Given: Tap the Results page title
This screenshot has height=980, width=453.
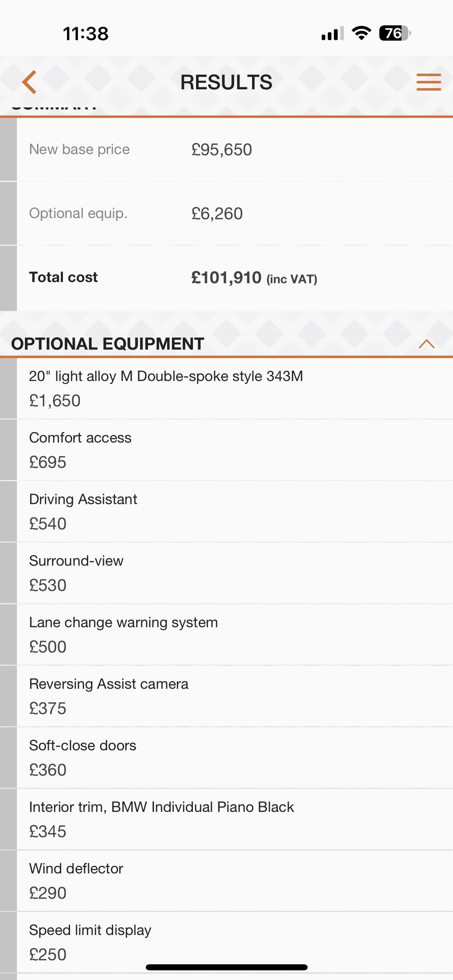Looking at the screenshot, I should click(226, 82).
